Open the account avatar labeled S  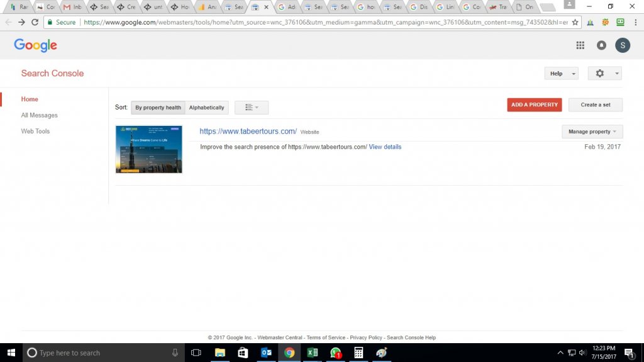point(623,45)
